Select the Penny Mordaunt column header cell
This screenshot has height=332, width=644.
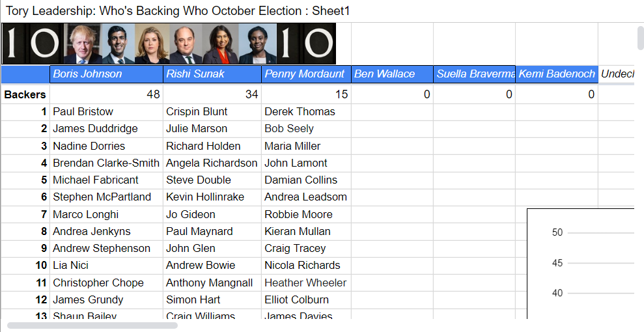306,74
